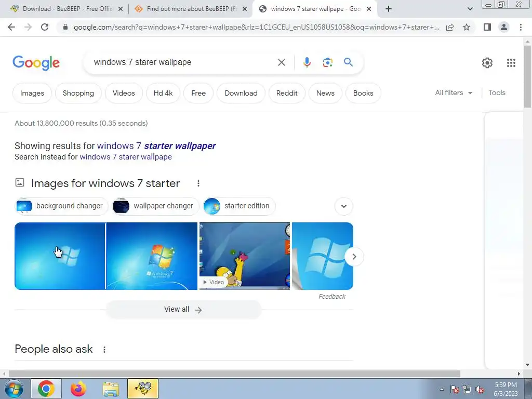Image resolution: width=532 pixels, height=399 pixels.
Task: Go to Google homepage via logo
Action: point(36,63)
